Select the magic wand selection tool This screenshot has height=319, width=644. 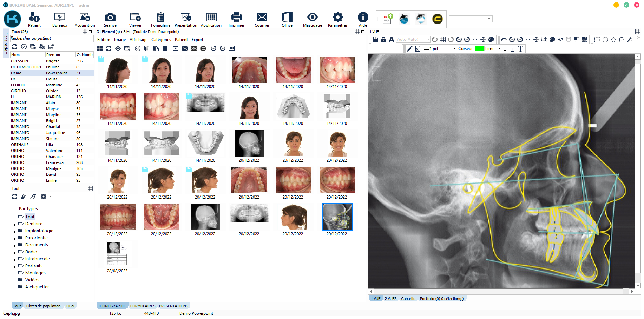coord(630,40)
